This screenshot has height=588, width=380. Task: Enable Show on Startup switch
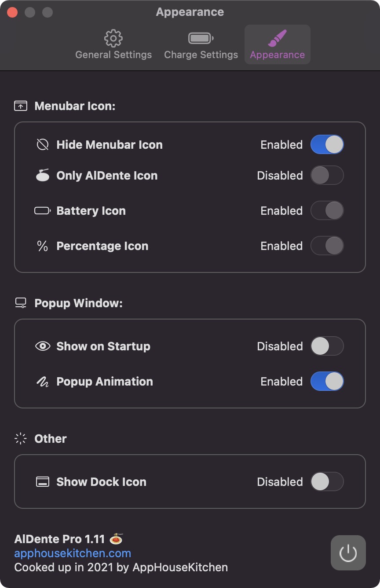coord(327,346)
